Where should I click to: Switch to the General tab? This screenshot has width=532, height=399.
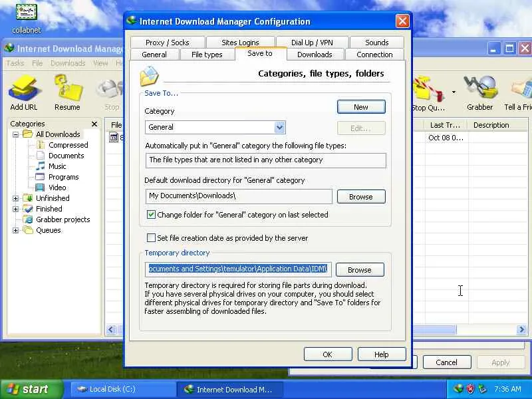coord(154,55)
